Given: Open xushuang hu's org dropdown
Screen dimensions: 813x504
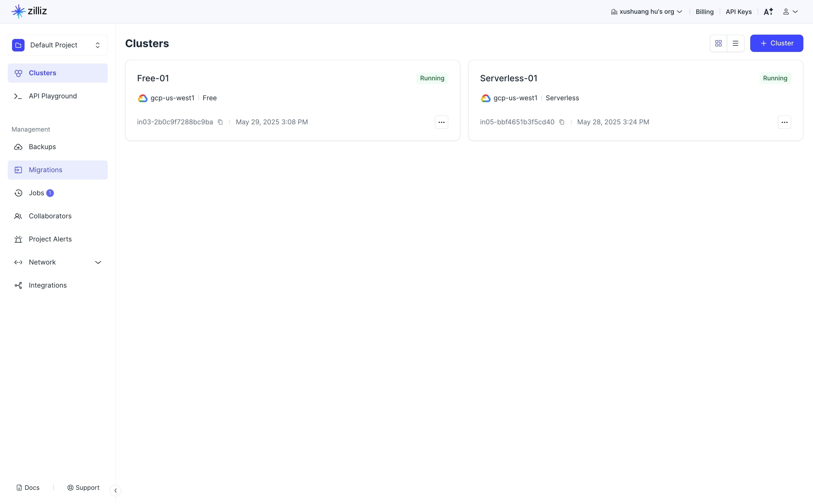Looking at the screenshot, I should pos(647,12).
